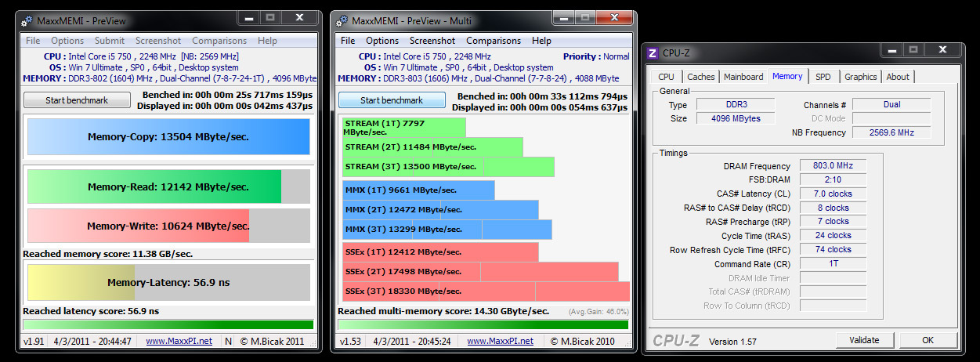The image size is (980, 362).
Task: Click the Memory-Copy 13504 MByte/sec bar
Action: [x=168, y=137]
